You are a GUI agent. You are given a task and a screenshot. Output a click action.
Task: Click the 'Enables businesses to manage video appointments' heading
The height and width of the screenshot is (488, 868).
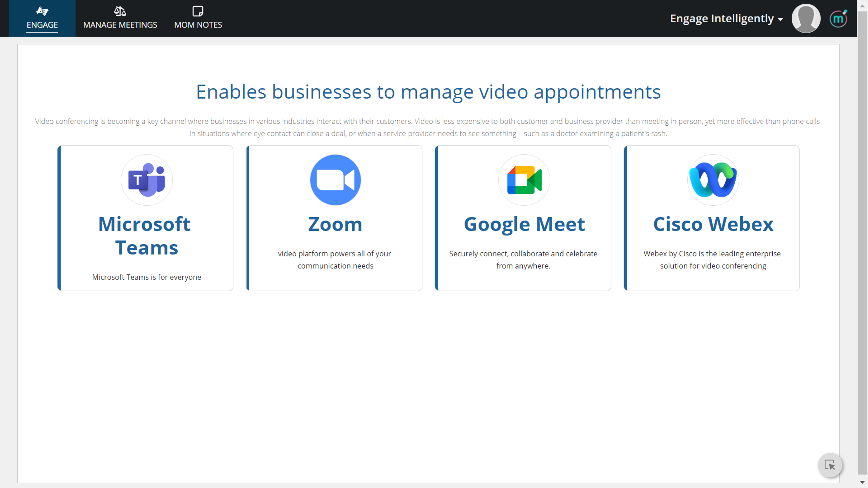[x=428, y=91]
